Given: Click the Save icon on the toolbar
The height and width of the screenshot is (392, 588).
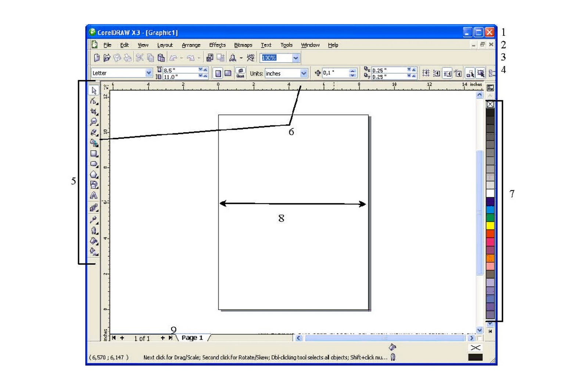Looking at the screenshot, I should click(x=117, y=58).
